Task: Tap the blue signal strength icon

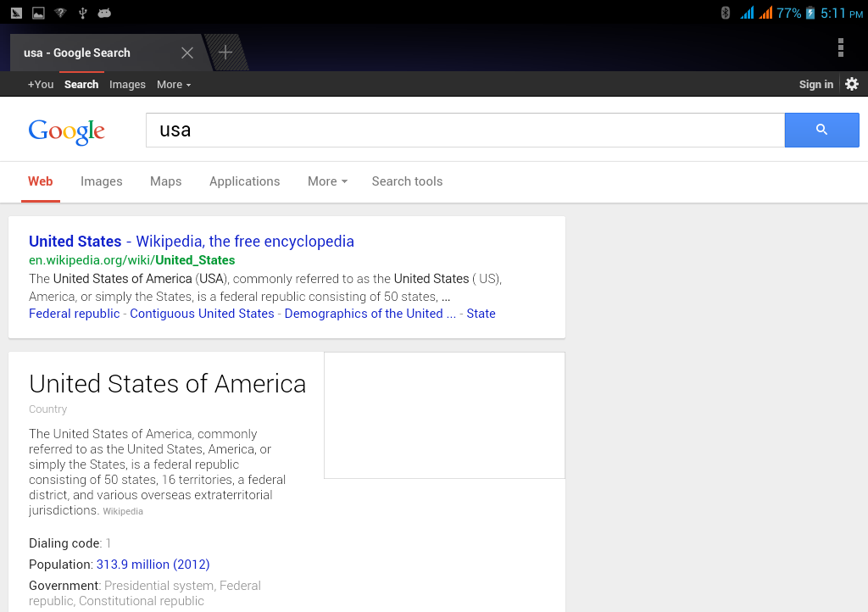Action: [x=747, y=13]
